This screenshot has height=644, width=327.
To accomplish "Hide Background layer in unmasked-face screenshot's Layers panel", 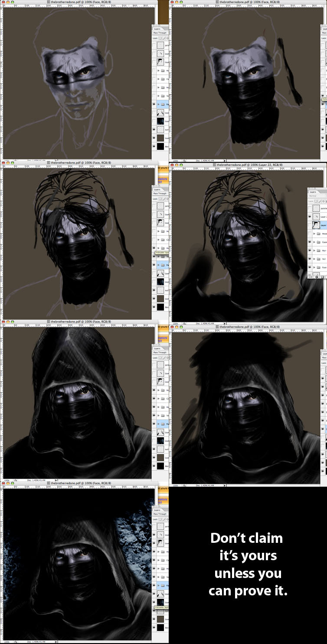I will [154, 146].
